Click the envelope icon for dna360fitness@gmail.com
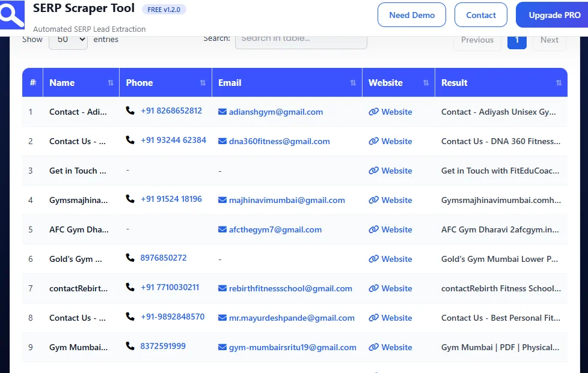 (221, 141)
